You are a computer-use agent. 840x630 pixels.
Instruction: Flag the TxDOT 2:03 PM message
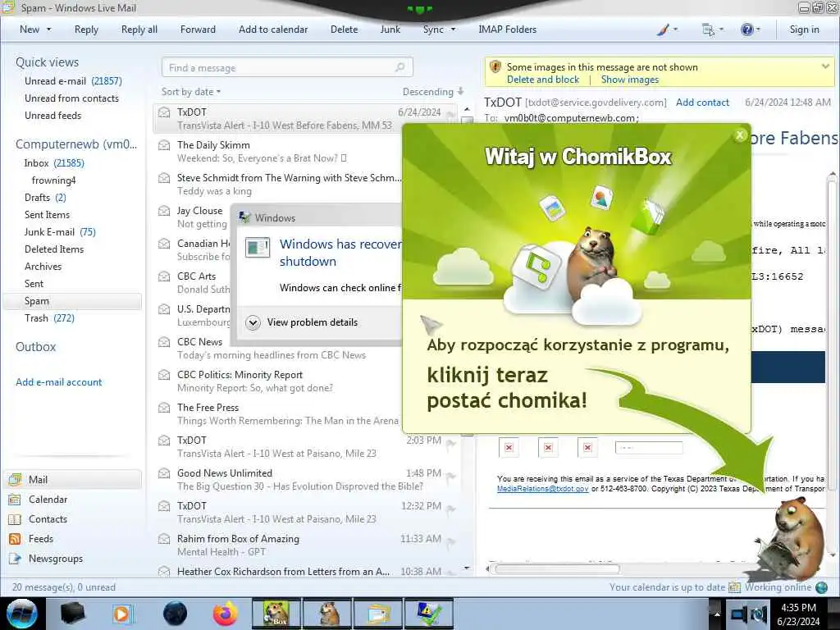pyautogui.click(x=450, y=443)
